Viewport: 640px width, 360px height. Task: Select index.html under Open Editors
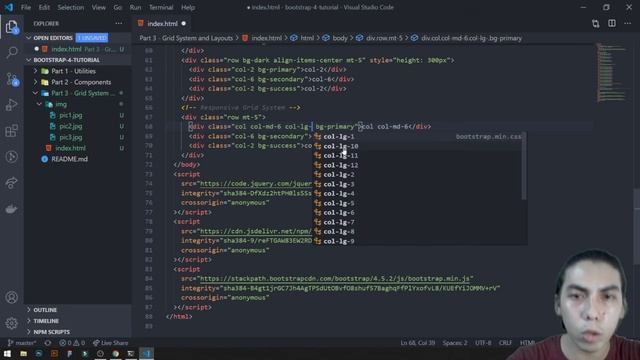67,49
